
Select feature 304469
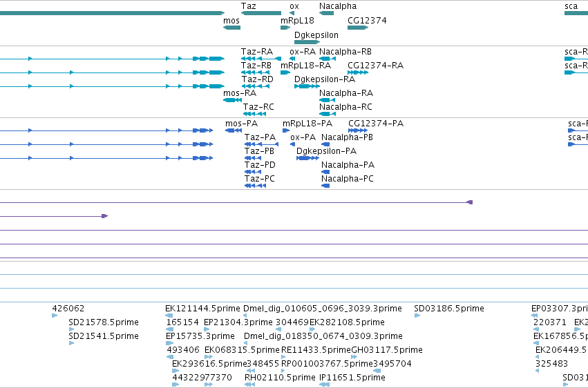click(292, 322)
